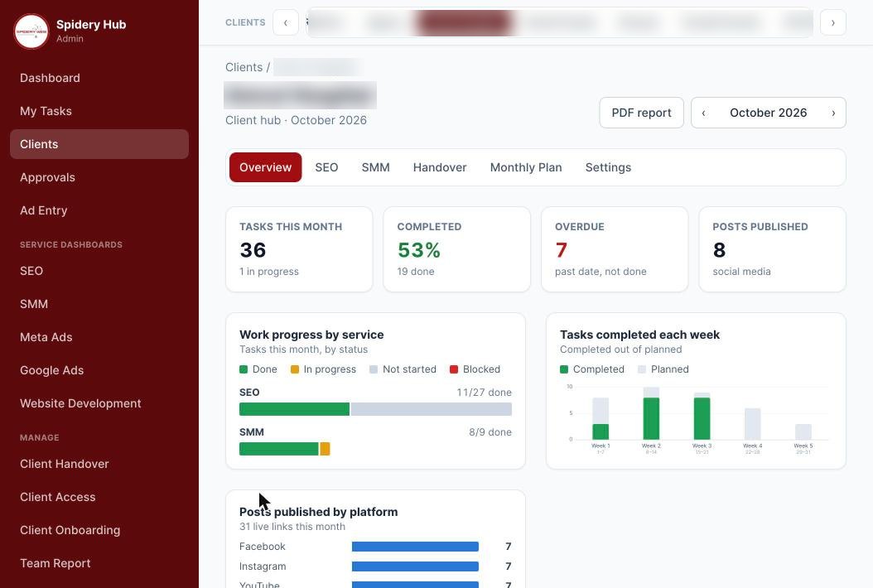Open the Google Ads dashboard
This screenshot has width=873, height=588.
pos(99,370)
